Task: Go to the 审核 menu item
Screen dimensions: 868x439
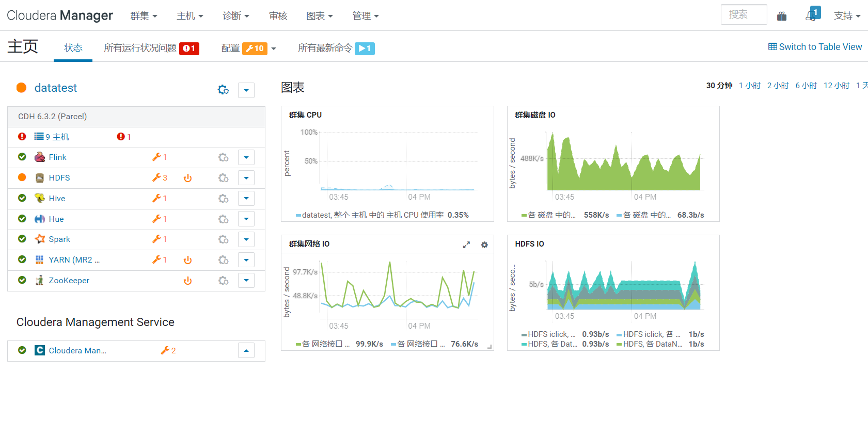Action: coord(278,16)
